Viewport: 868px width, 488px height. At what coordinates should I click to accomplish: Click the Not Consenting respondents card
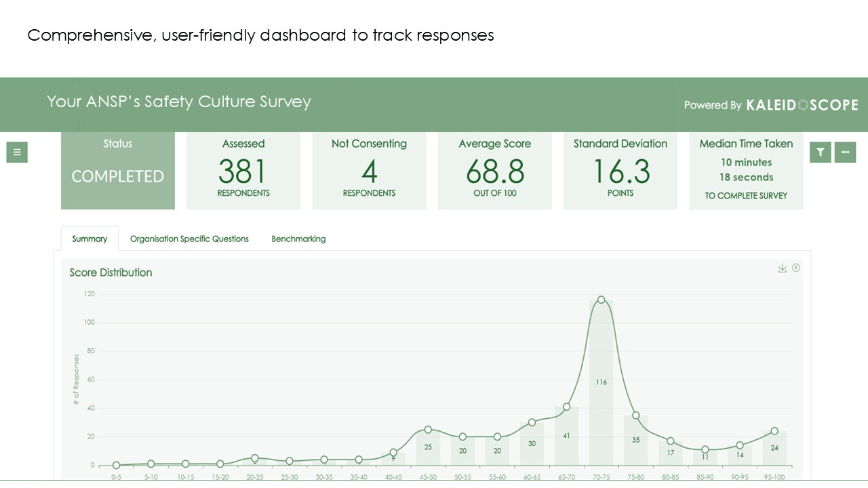369,170
